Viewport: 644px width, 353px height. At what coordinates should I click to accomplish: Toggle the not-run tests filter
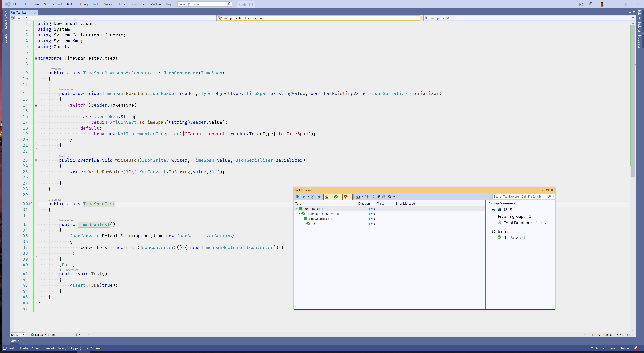click(328, 197)
